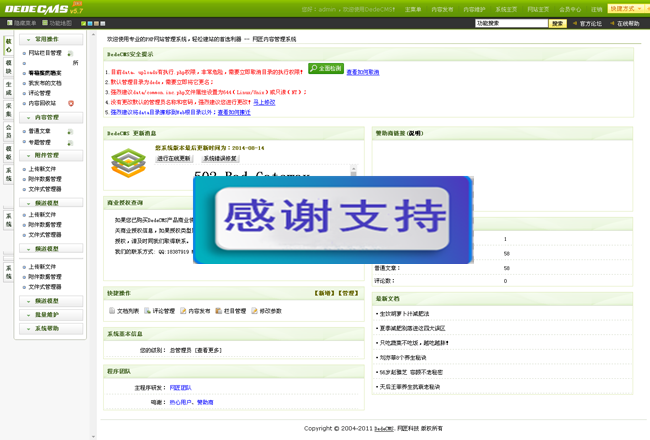Click the 进行在线更新 button
The image size is (650, 440).
174,158
